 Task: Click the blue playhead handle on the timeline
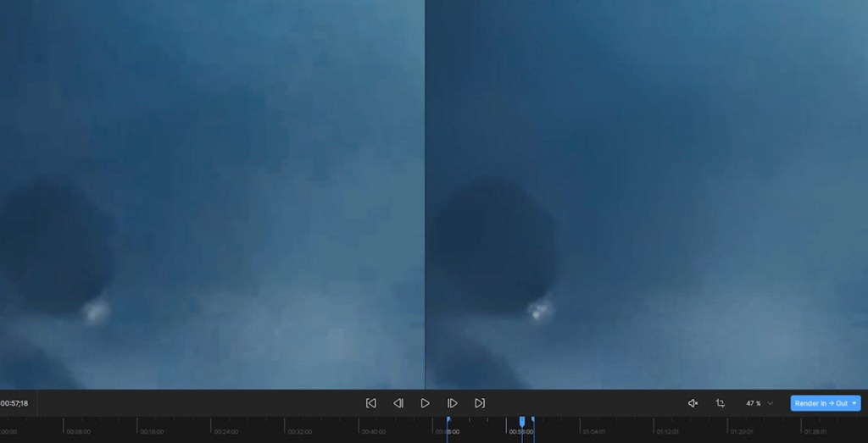(522, 421)
